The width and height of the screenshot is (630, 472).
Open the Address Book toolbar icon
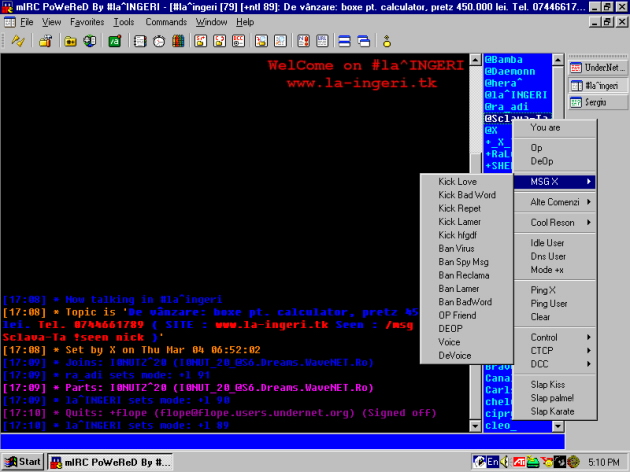pyautogui.click(x=140, y=41)
